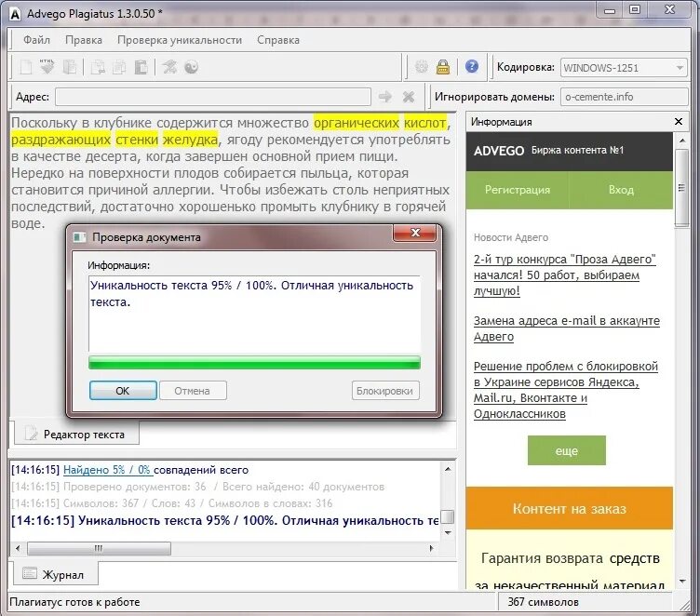Screen dimensions: 700x616
Task: Open the Кодировка encoding dropdown
Action: pos(624,68)
